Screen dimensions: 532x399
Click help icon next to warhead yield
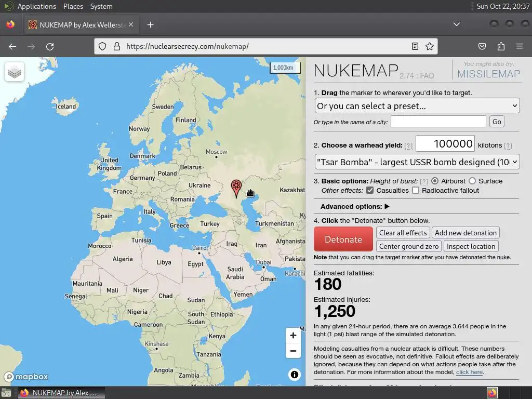[408, 146]
